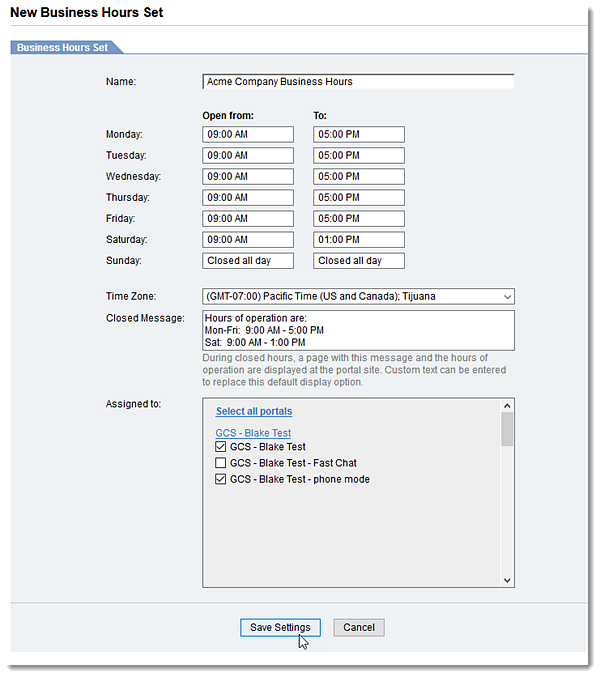This screenshot has height=677, width=600.
Task: Click the portal list scroll up arrow
Action: 507,406
